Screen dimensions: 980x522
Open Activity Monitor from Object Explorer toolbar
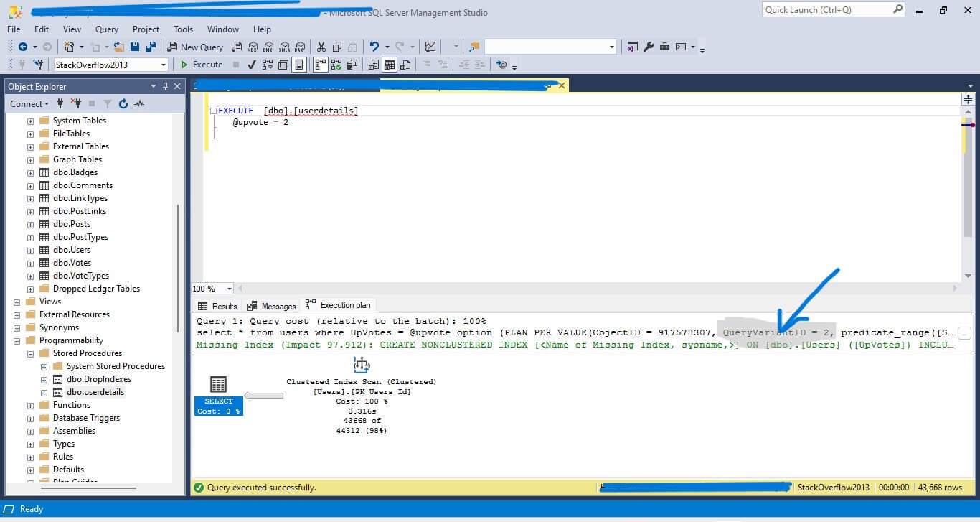coord(139,104)
